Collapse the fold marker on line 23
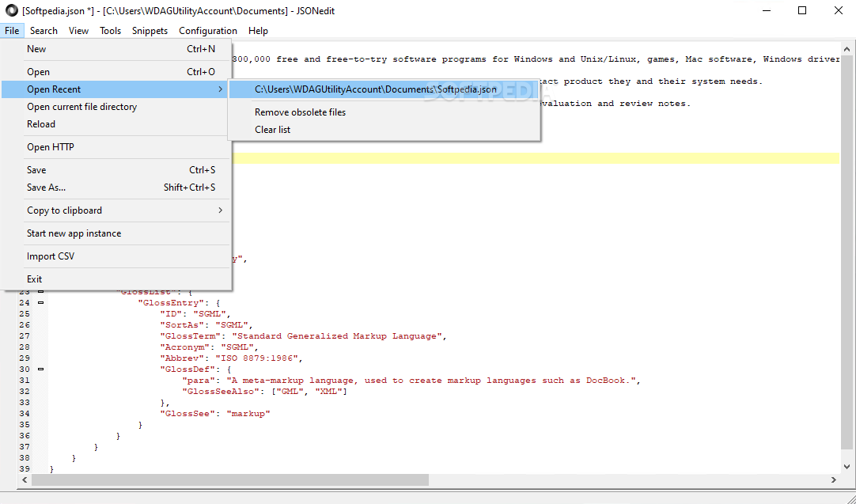The width and height of the screenshot is (856, 504). point(41,292)
